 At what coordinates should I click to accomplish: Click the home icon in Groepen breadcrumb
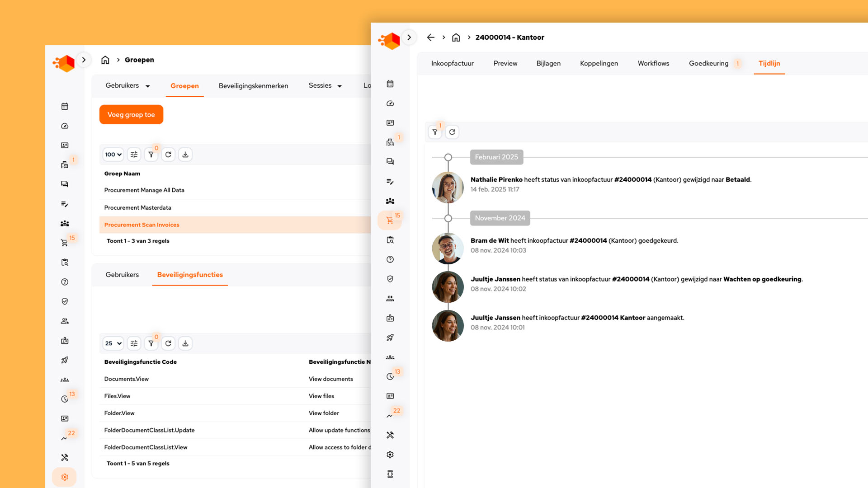click(105, 60)
